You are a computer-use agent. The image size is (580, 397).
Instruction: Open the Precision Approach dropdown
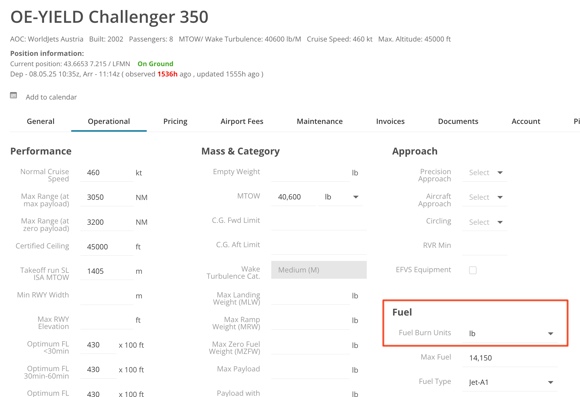484,173
